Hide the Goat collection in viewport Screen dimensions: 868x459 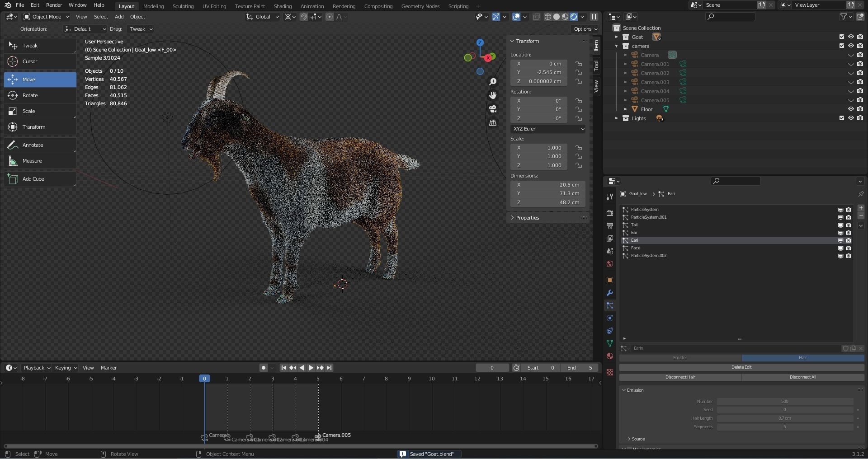851,37
